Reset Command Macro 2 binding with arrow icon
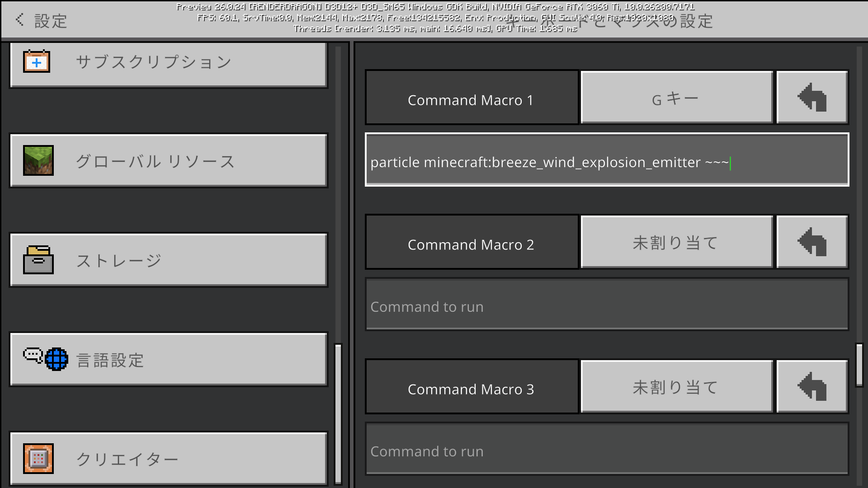The image size is (868, 488). click(x=812, y=242)
